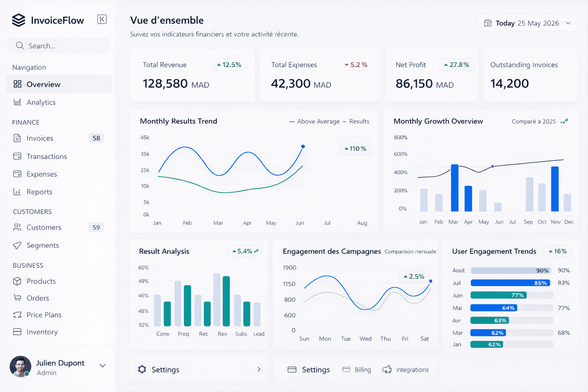Click the Expenses card icon
This screenshot has height=392, width=588.
pos(17,174)
